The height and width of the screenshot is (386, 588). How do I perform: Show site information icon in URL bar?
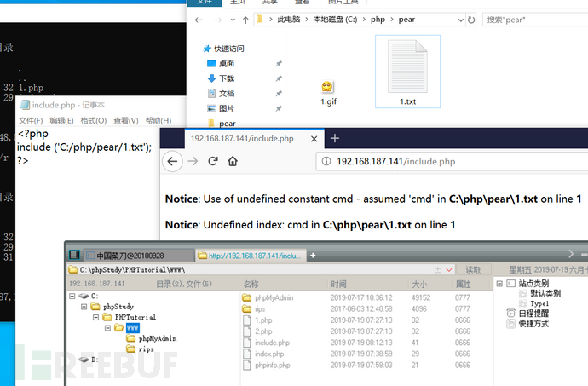tap(326, 161)
